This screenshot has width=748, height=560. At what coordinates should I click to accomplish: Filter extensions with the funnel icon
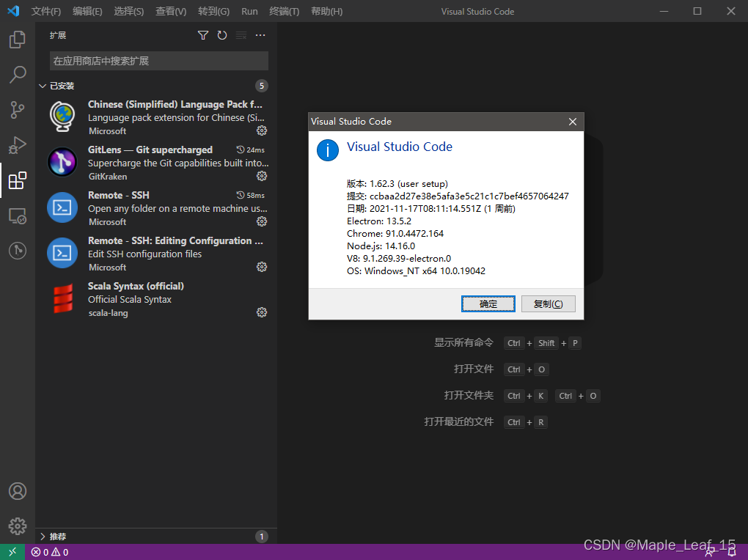coord(203,35)
